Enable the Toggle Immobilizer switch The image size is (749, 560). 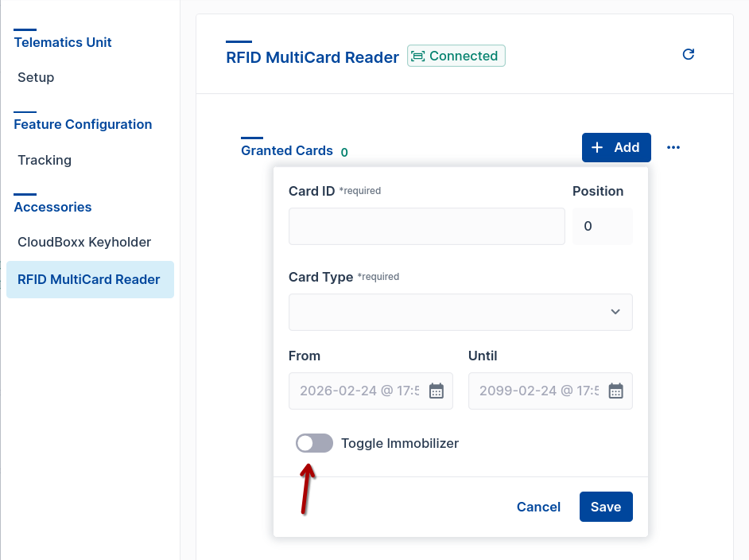click(x=314, y=443)
